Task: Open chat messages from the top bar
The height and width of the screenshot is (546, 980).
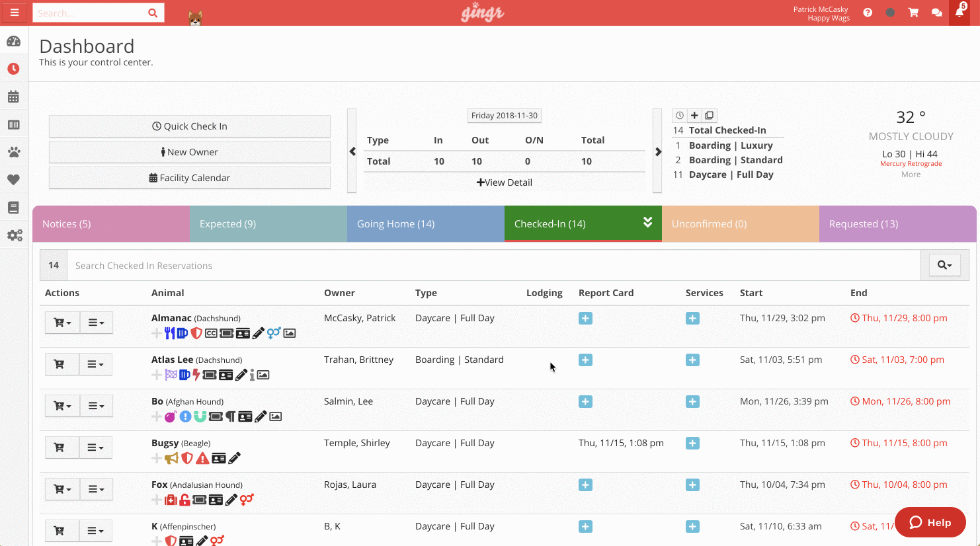Action: pos(936,12)
